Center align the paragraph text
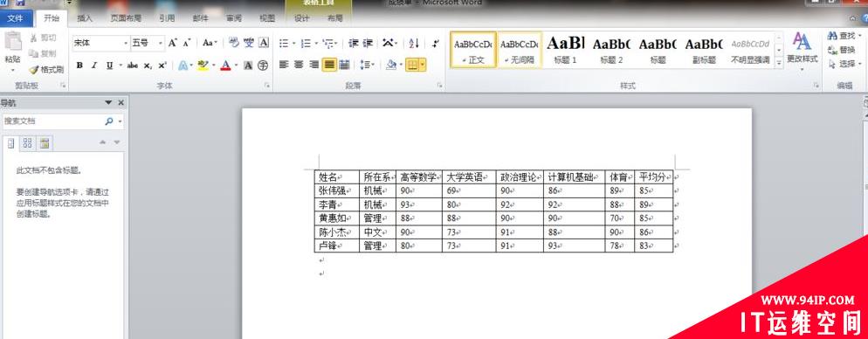This screenshot has height=339, width=868. click(299, 65)
